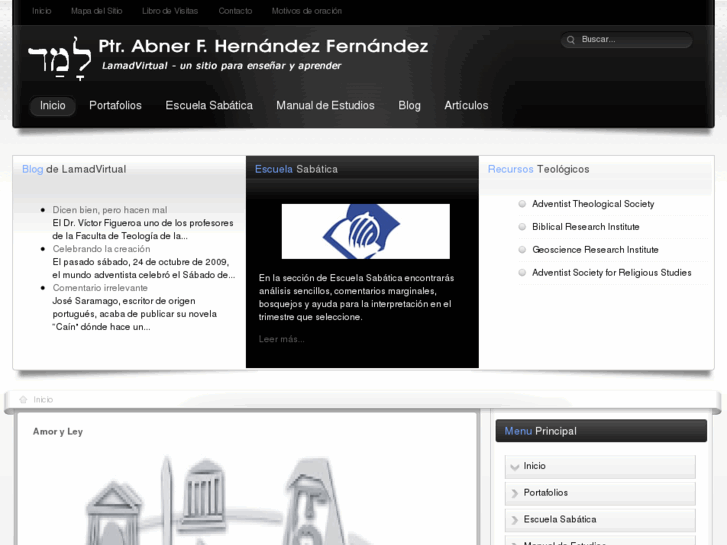This screenshot has height=545, width=727.
Task: Click the home icon in breadcrumb
Action: click(23, 399)
